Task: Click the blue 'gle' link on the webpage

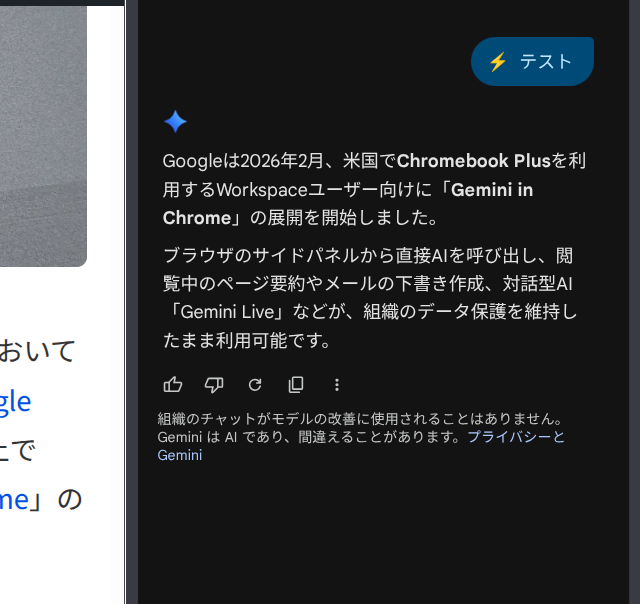Action: tap(16, 402)
